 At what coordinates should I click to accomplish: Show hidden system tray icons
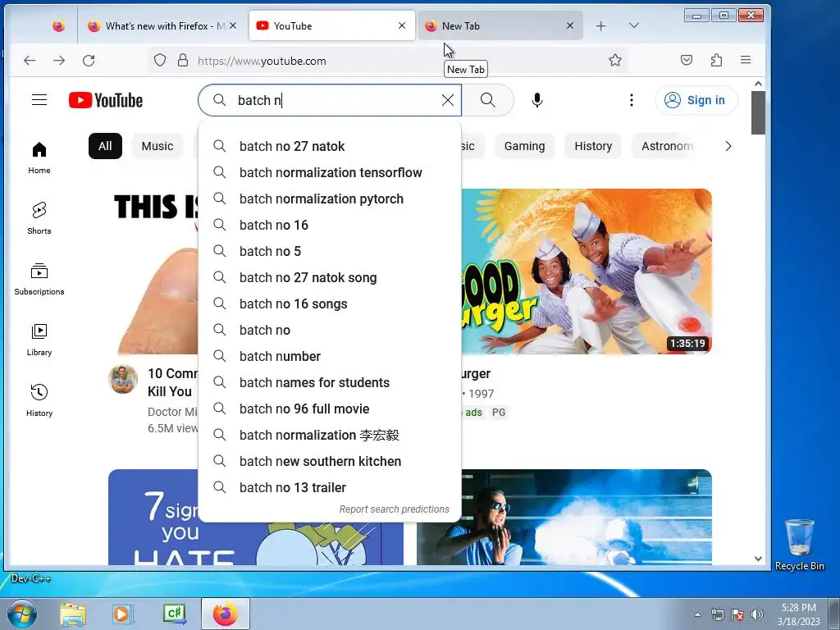click(697, 614)
